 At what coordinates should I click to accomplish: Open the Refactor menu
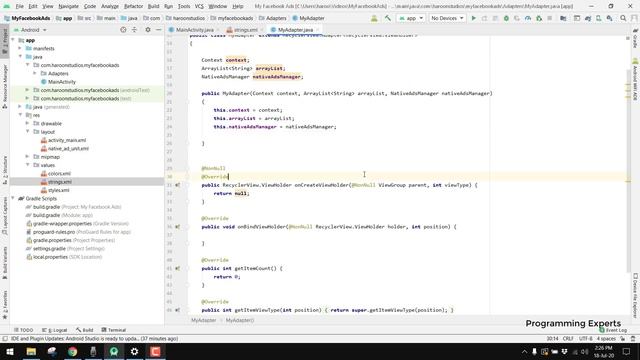(x=133, y=6)
